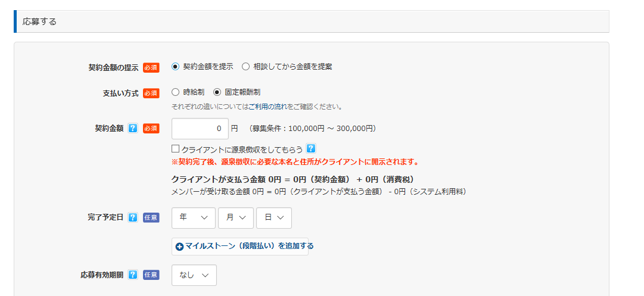This screenshot has width=644, height=296.
Task: Click the 必須 badge beside 支払い方式
Action: pos(151,93)
